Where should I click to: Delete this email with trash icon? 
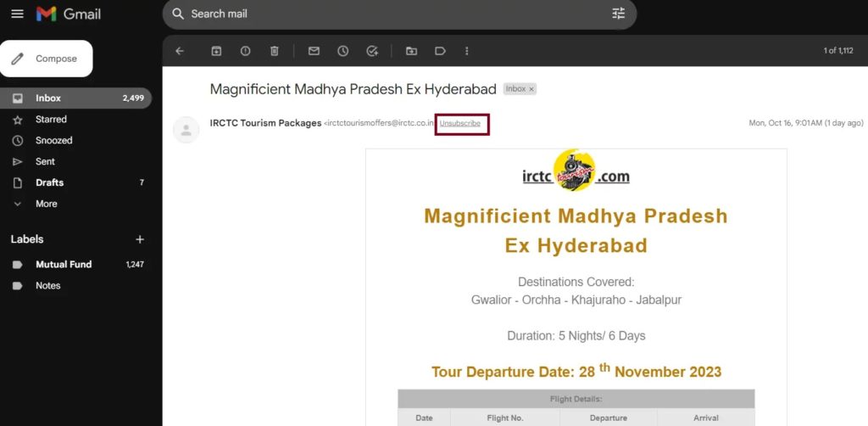(x=274, y=51)
